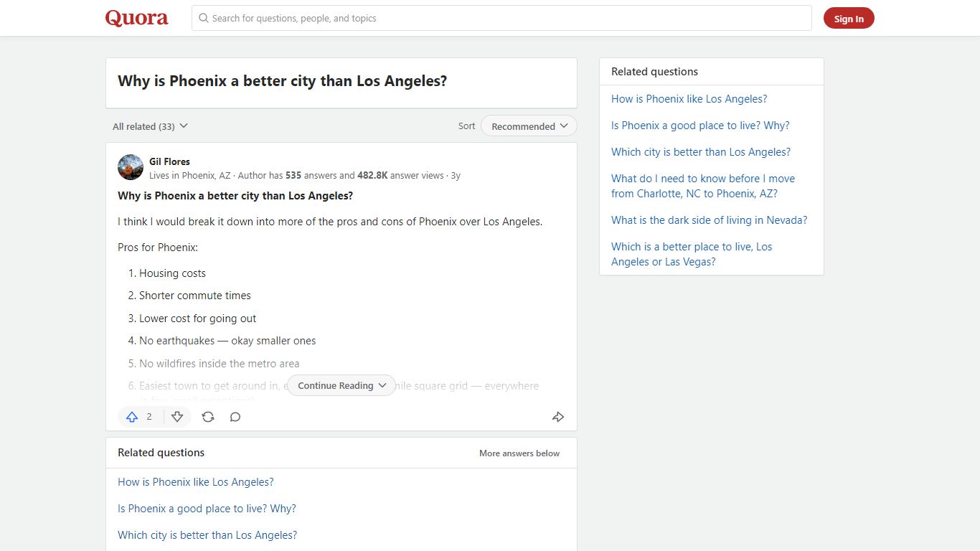
Task: Open 'Which is a better place to live' link
Action: coord(692,254)
